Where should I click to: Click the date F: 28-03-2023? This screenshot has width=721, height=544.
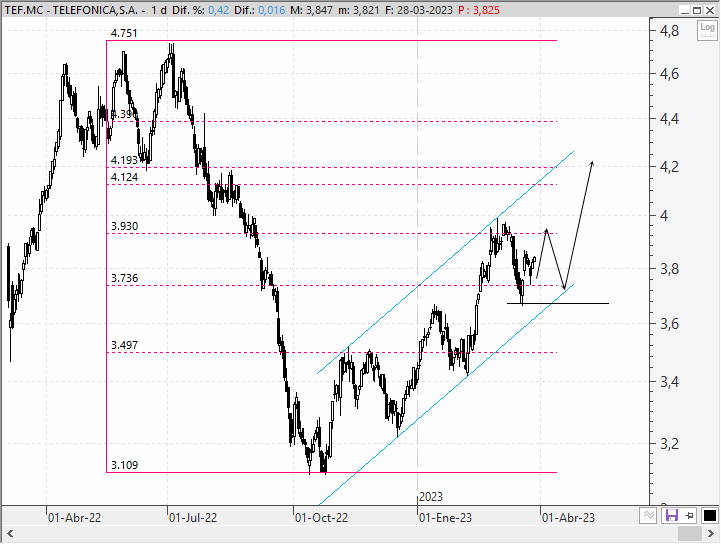(x=418, y=10)
